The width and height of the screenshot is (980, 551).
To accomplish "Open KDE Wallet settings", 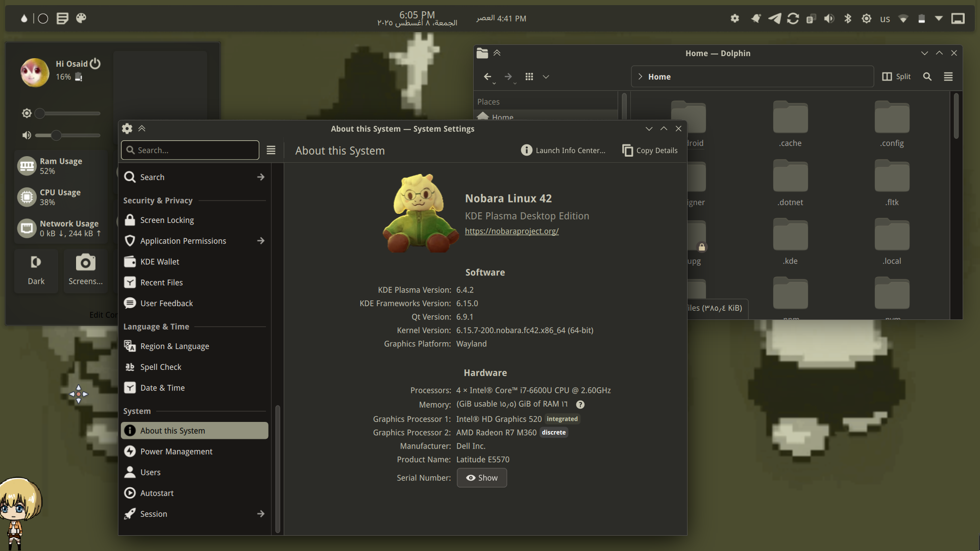I will (194, 262).
